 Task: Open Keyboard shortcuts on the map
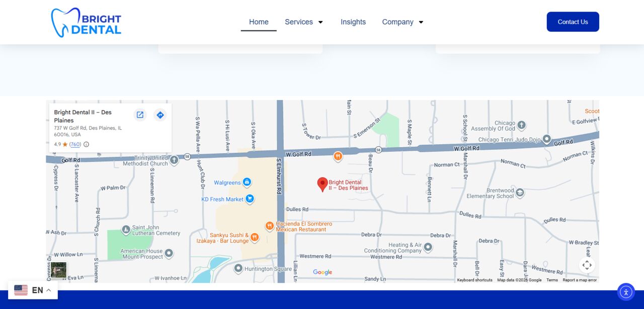[x=474, y=280]
